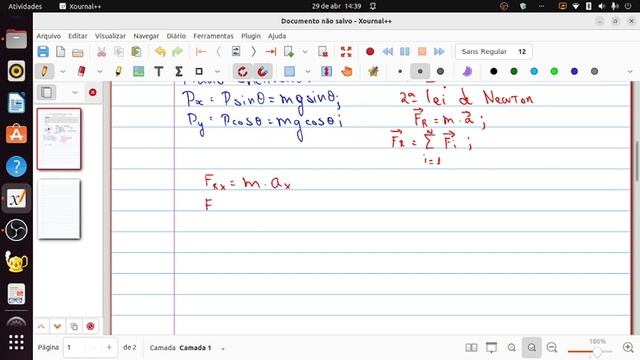This screenshot has width=640, height=360.
Task: Adjust the zoom slider
Action: [x=590, y=351]
